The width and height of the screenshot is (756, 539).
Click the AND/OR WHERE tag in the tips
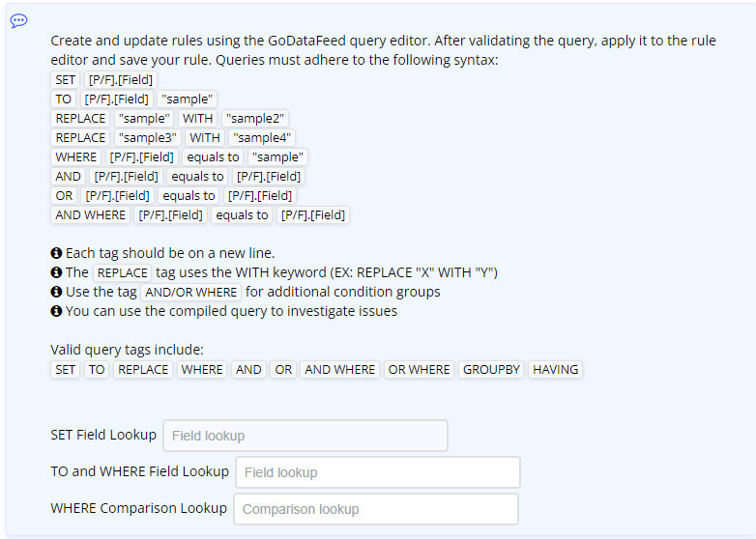(190, 292)
